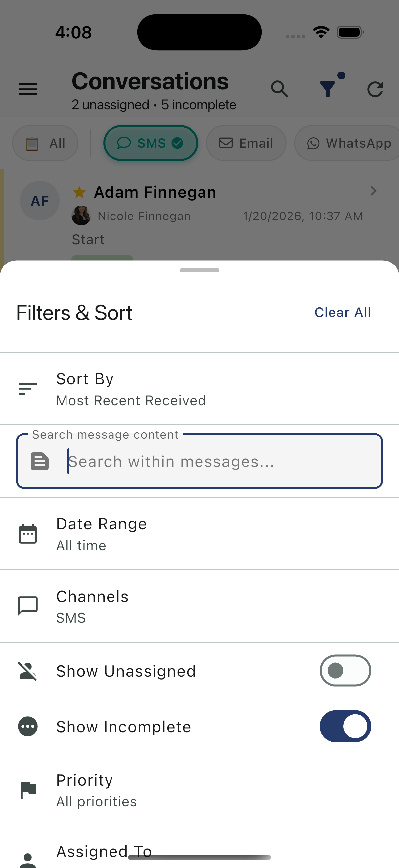The width and height of the screenshot is (399, 868).
Task: Click the filter funnel icon
Action: tap(327, 89)
